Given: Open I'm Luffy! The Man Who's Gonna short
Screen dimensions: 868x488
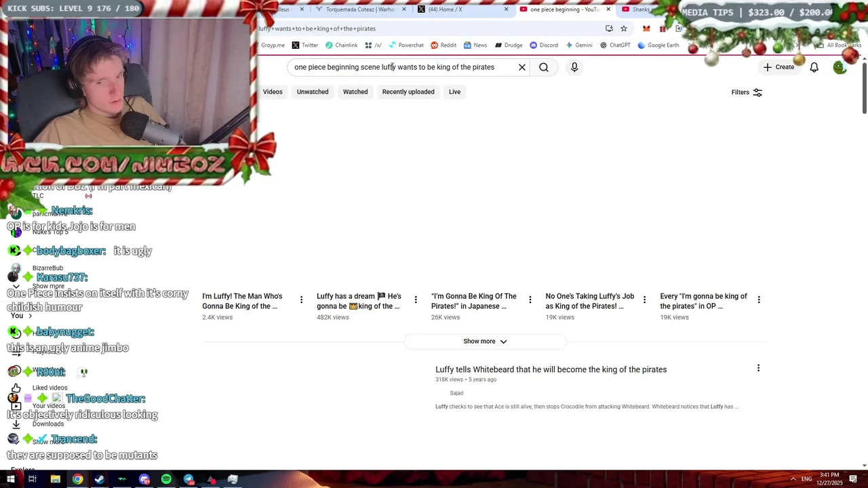Looking at the screenshot, I should pyautogui.click(x=242, y=301).
